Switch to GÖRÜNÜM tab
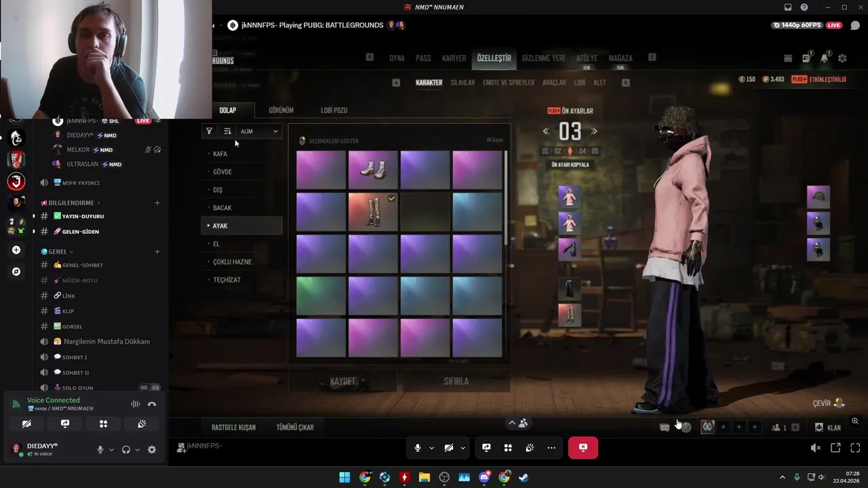Viewport: 868px width, 488px height. 281,110
